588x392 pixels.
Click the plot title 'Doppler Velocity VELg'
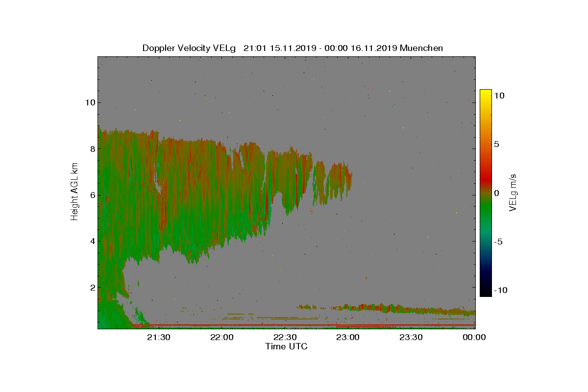189,48
